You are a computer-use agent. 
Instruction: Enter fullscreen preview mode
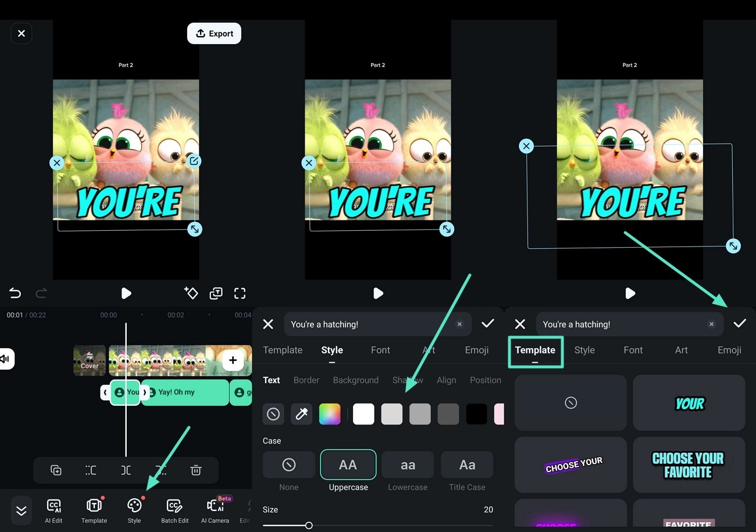(x=240, y=293)
